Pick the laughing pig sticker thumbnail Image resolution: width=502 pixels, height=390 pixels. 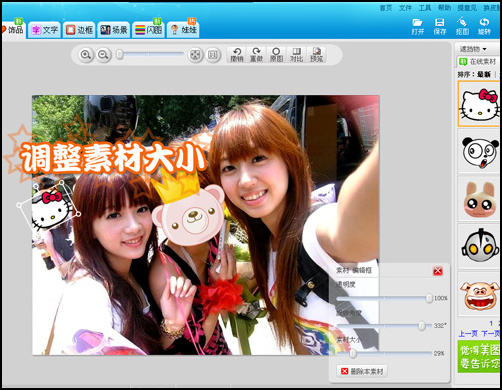(x=479, y=295)
